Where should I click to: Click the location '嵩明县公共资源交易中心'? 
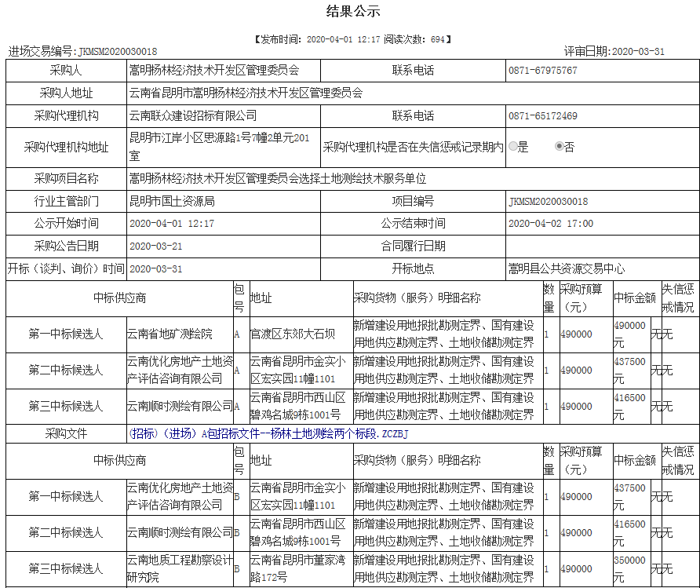pos(567,268)
